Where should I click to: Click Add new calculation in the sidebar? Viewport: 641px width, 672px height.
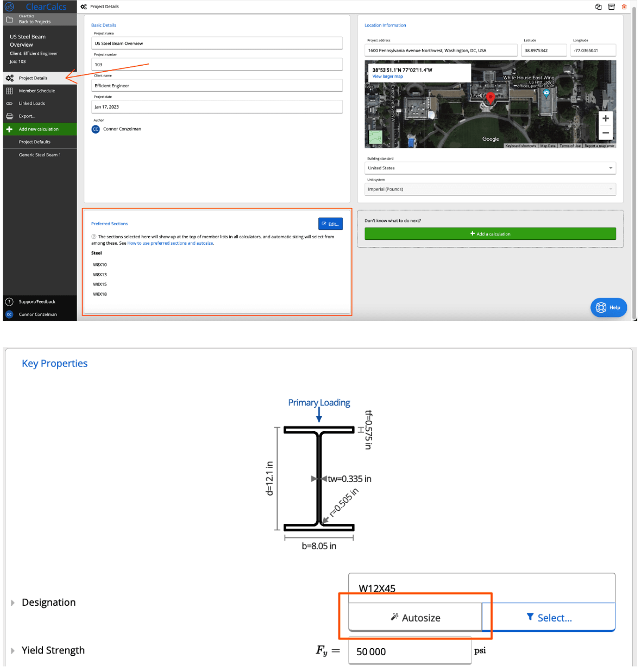40,129
